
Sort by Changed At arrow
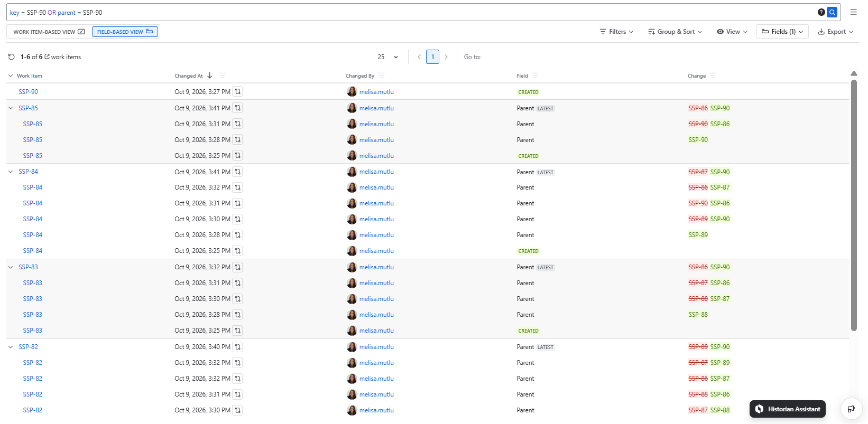(210, 76)
